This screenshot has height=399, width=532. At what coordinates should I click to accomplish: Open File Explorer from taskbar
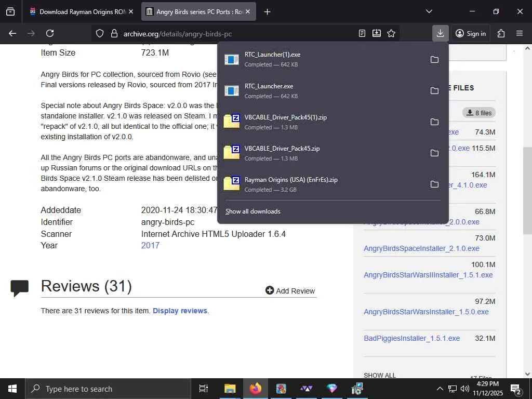pyautogui.click(x=230, y=389)
